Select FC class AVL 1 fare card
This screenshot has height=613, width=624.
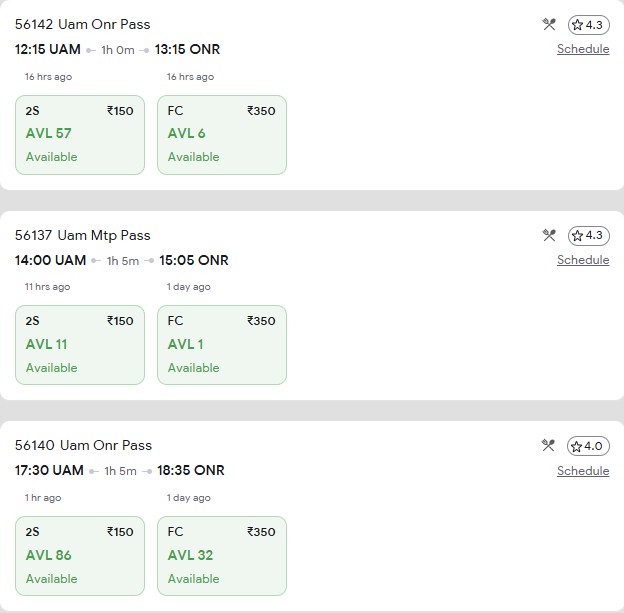222,345
